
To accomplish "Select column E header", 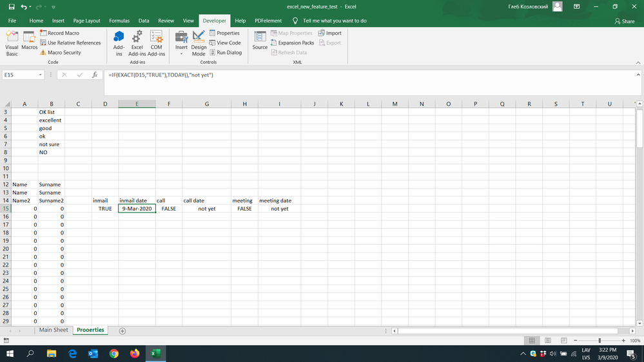I will (x=137, y=104).
